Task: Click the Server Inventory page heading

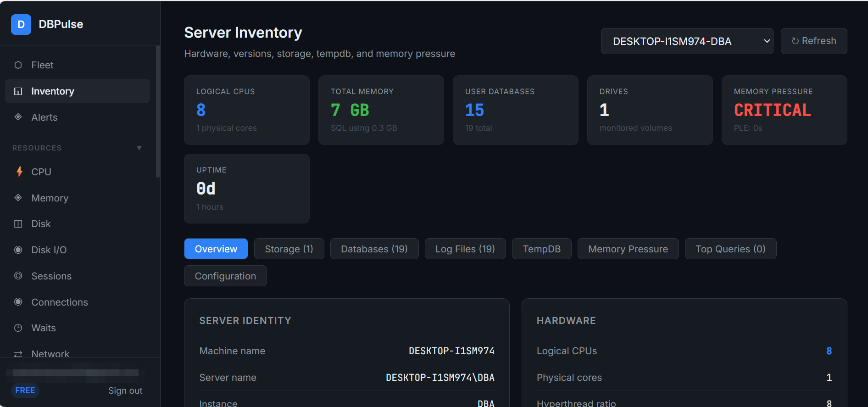Action: (243, 33)
